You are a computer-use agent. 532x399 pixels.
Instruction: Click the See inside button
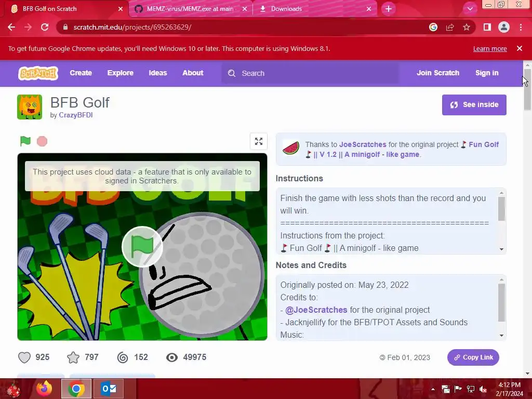[474, 105]
